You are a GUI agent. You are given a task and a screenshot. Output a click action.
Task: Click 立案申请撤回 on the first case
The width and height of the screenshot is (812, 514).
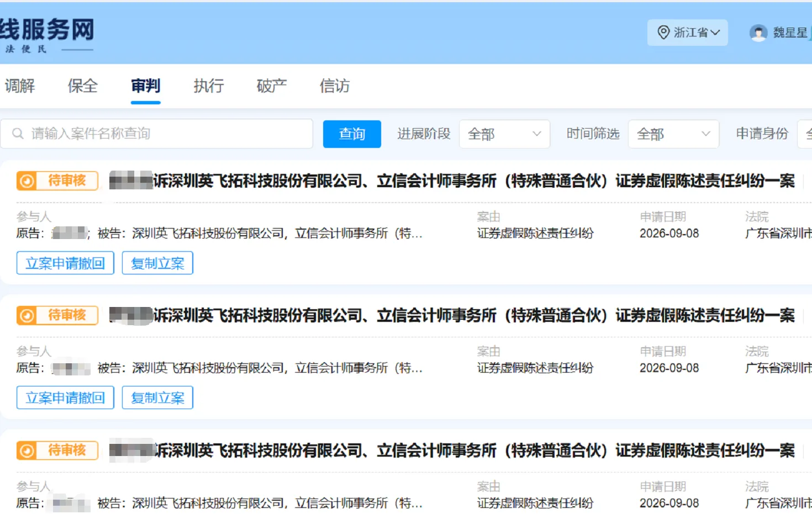pyautogui.click(x=65, y=263)
